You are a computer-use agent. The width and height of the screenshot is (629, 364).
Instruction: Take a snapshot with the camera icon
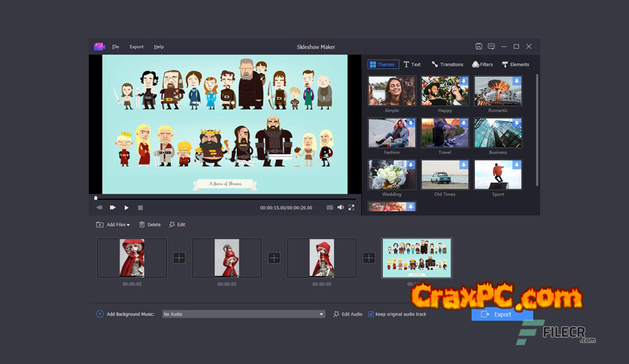coord(330,208)
